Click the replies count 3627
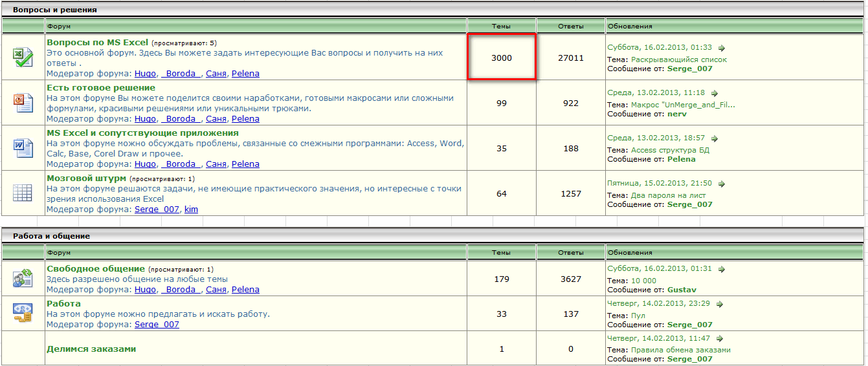Screen dimensions: 868x366 pyautogui.click(x=571, y=279)
